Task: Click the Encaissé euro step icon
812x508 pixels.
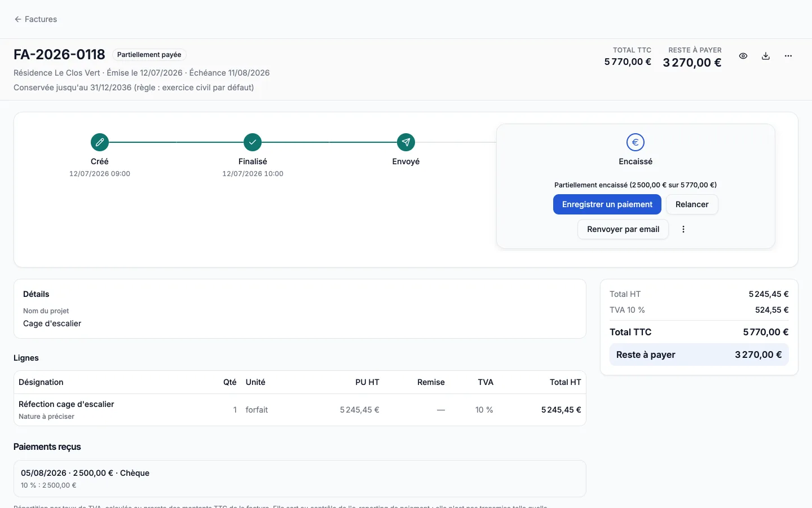Action: tap(636, 142)
